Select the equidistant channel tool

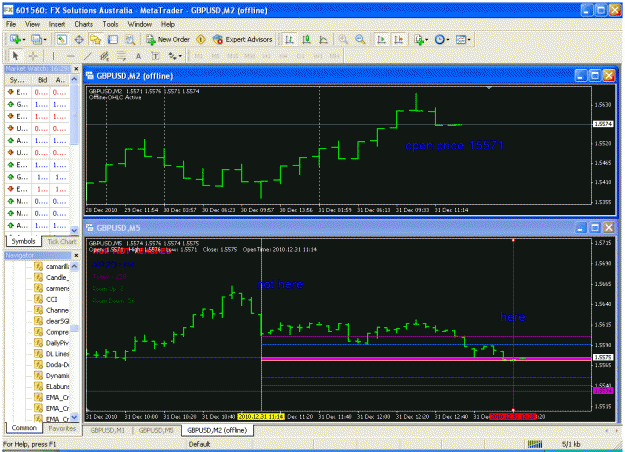(x=104, y=56)
